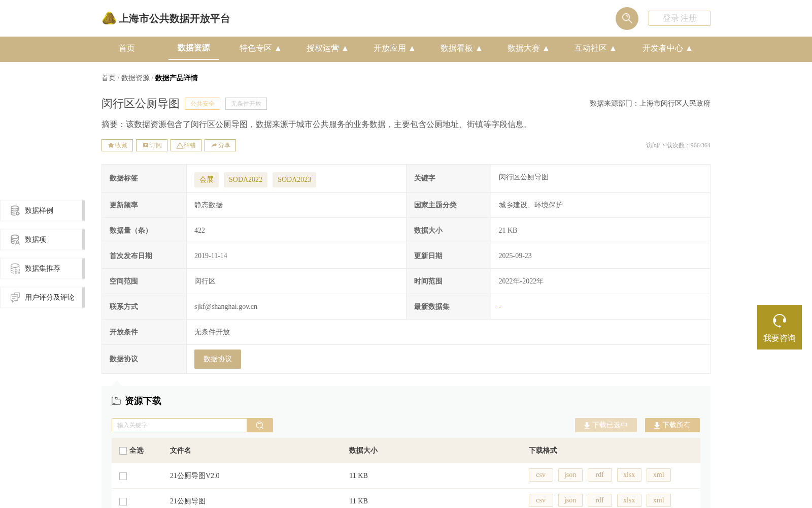
Task: Click 静态数据 update frequency value
Action: point(209,205)
